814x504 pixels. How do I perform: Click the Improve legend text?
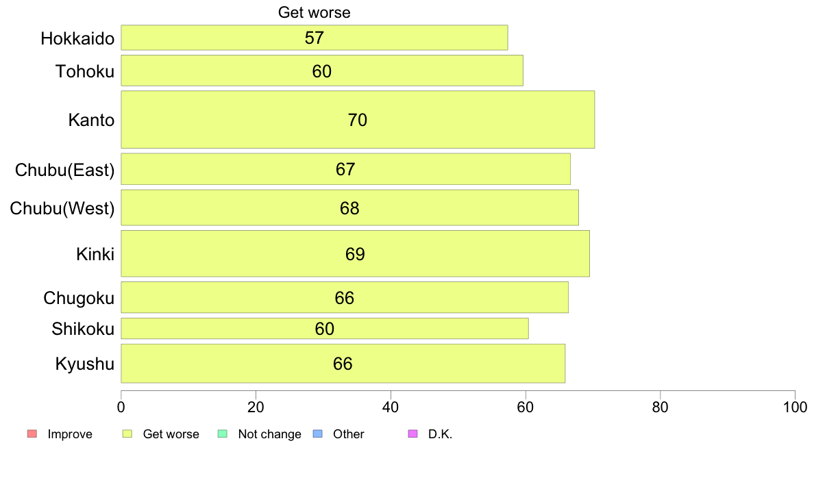[x=70, y=434]
